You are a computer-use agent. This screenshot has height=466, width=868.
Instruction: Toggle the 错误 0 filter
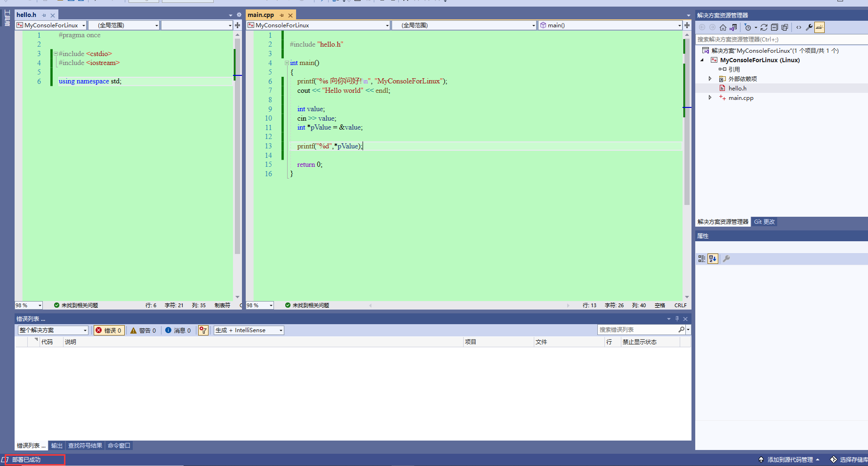[x=109, y=330]
